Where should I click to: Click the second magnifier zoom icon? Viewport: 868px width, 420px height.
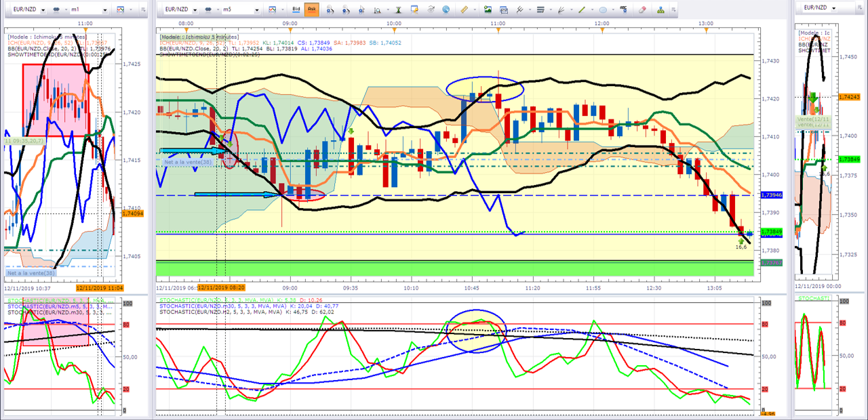[x=346, y=9]
